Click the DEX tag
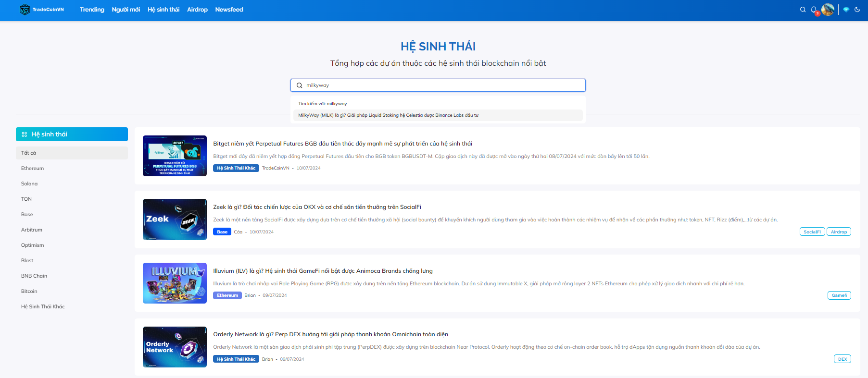Image resolution: width=868 pixels, height=378 pixels. click(x=843, y=359)
